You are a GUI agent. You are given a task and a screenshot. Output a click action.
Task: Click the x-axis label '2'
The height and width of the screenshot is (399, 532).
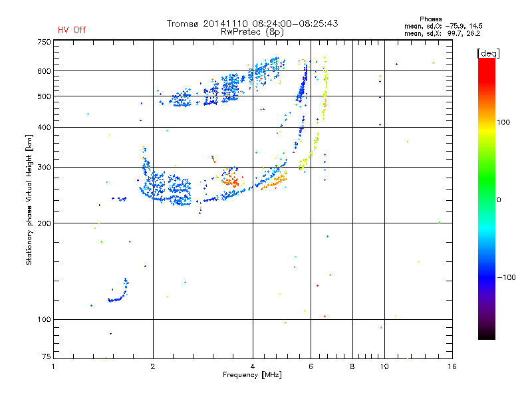pyautogui.click(x=153, y=366)
